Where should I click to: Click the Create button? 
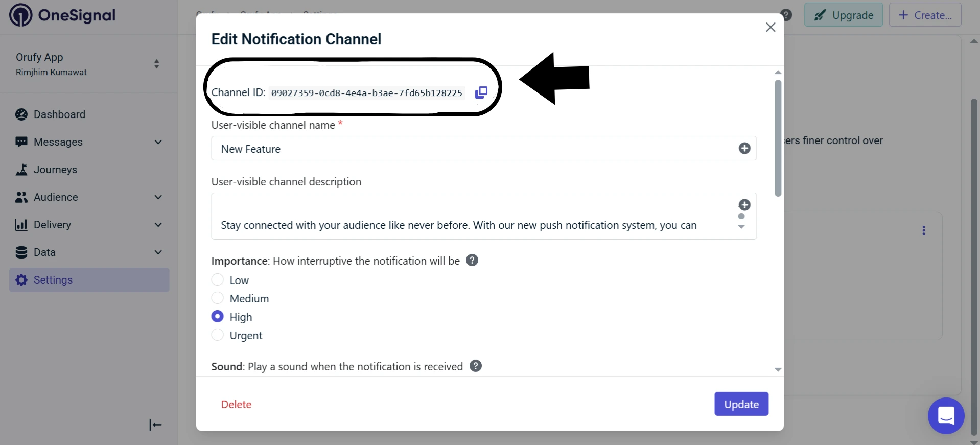(925, 15)
